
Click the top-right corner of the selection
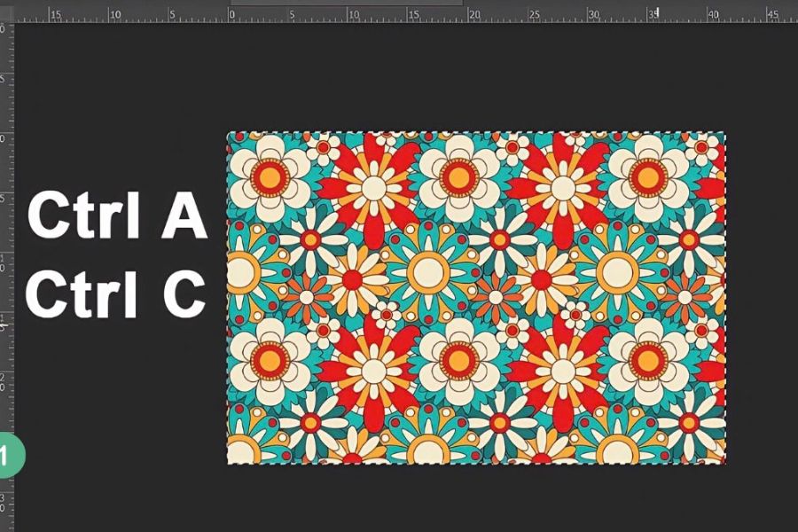point(725,133)
